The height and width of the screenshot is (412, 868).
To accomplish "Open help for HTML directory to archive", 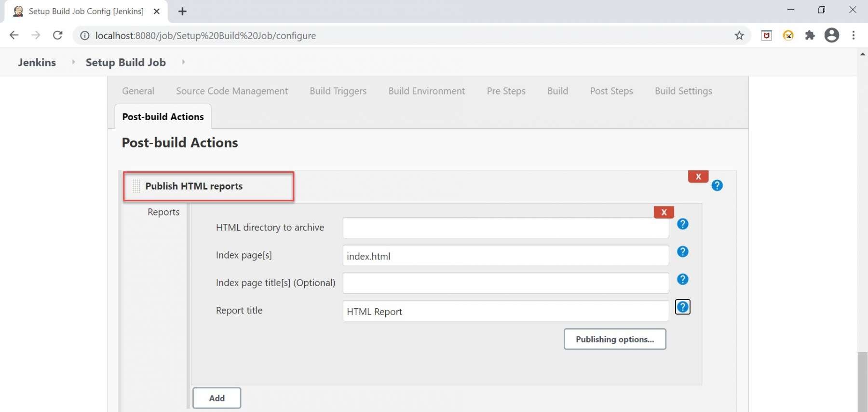I will (x=682, y=224).
